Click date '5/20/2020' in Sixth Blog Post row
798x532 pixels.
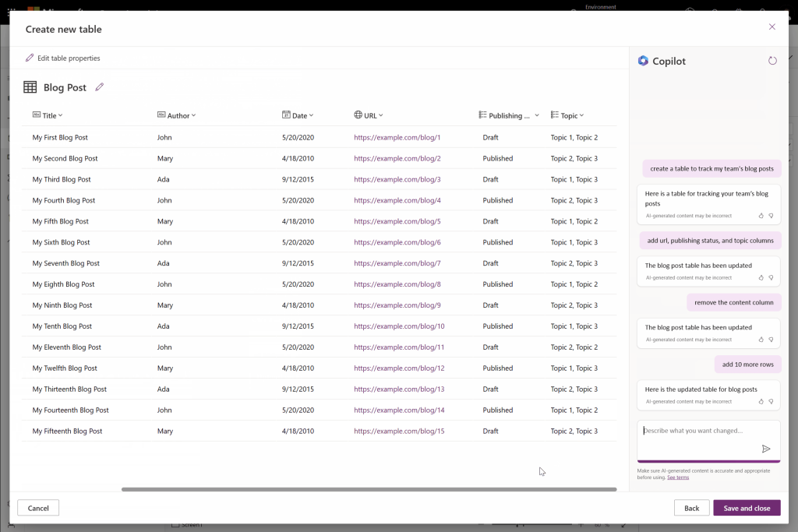(x=298, y=242)
